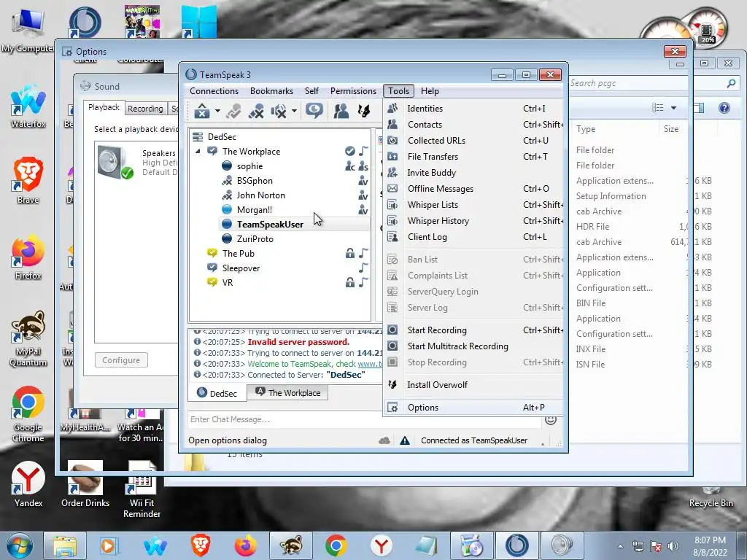The width and height of the screenshot is (747, 560).
Task: Open the Explorer view options dropdown arrow
Action: pyautogui.click(x=673, y=108)
